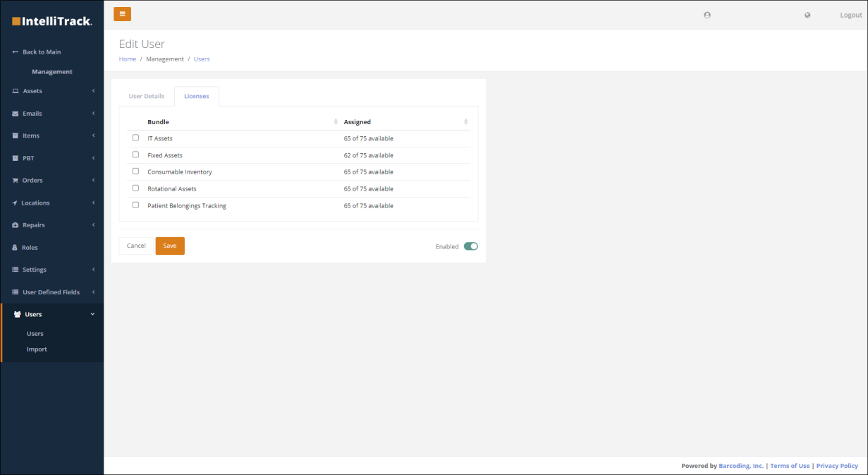Expand the Repairs menu chevron

(x=93, y=225)
